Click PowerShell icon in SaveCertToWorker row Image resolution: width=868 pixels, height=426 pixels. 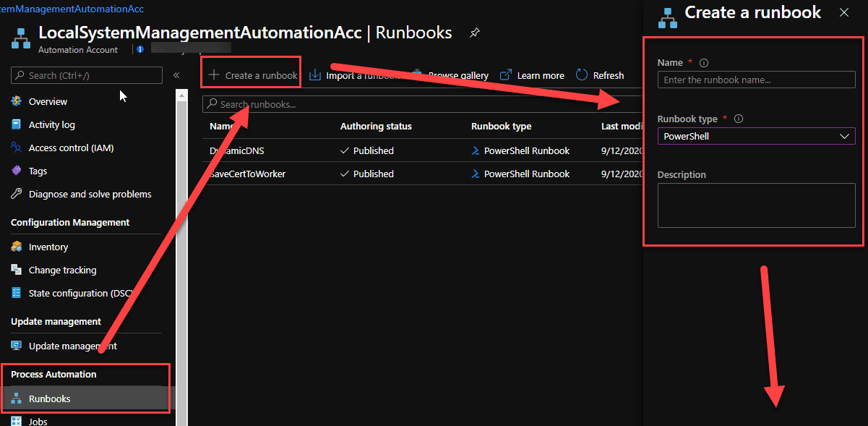pyautogui.click(x=476, y=174)
